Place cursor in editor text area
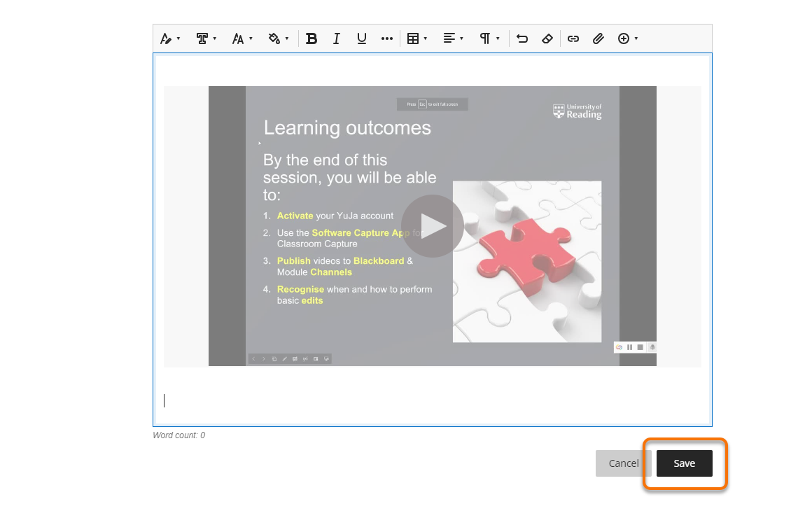 click(433, 400)
